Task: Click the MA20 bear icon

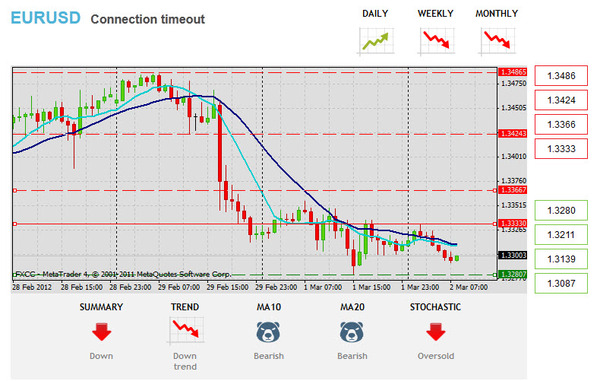Action: [352, 332]
